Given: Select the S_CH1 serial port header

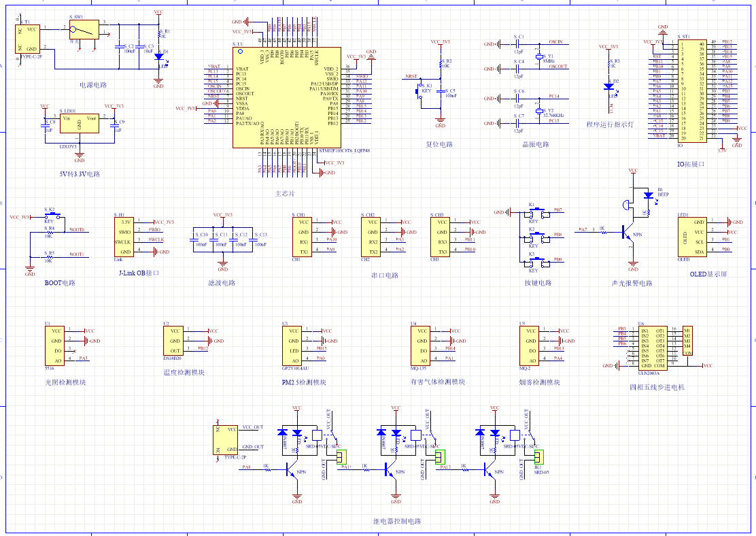Looking at the screenshot, I should (x=303, y=237).
